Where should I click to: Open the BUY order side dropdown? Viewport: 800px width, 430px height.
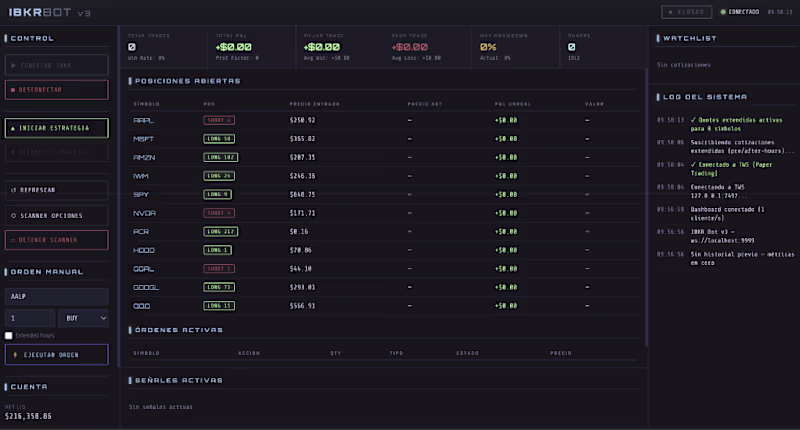tap(84, 318)
